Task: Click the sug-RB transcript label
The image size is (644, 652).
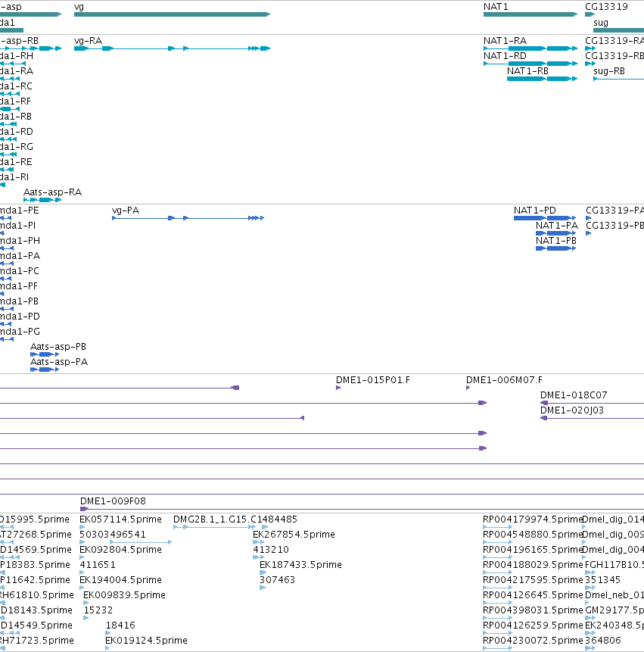Action: pyautogui.click(x=609, y=71)
